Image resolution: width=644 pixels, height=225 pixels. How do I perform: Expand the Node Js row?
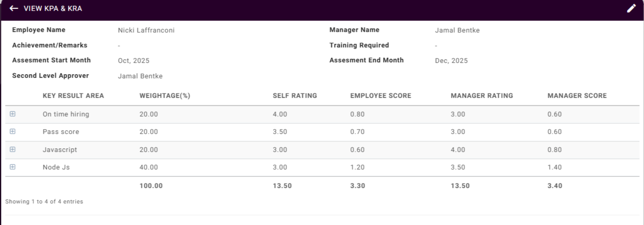point(13,167)
